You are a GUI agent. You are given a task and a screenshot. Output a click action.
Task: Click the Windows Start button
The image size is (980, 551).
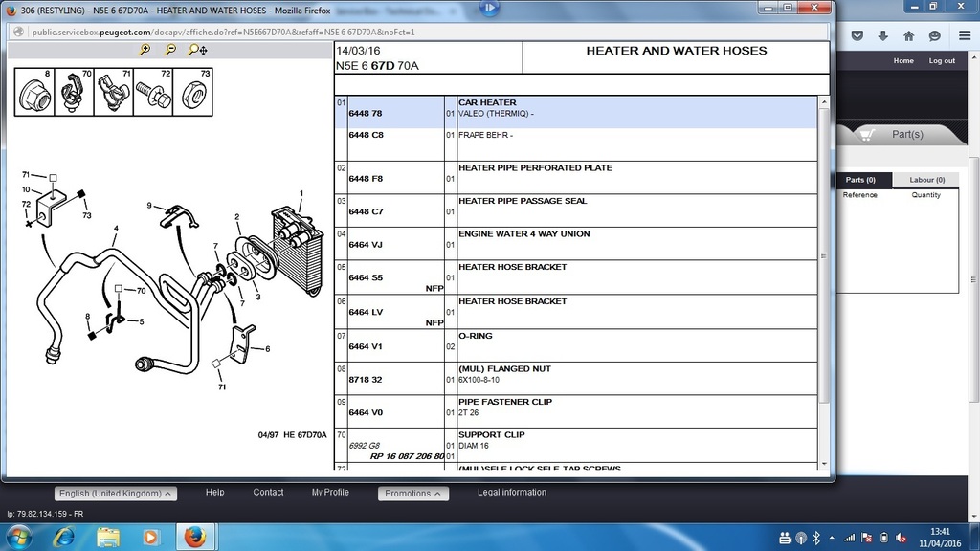(18, 538)
